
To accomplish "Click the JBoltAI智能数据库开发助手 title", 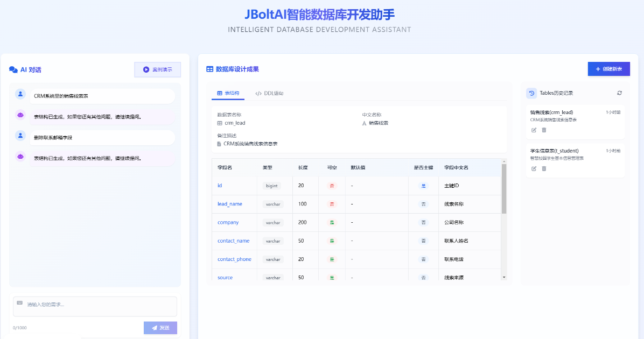I will tap(319, 15).
